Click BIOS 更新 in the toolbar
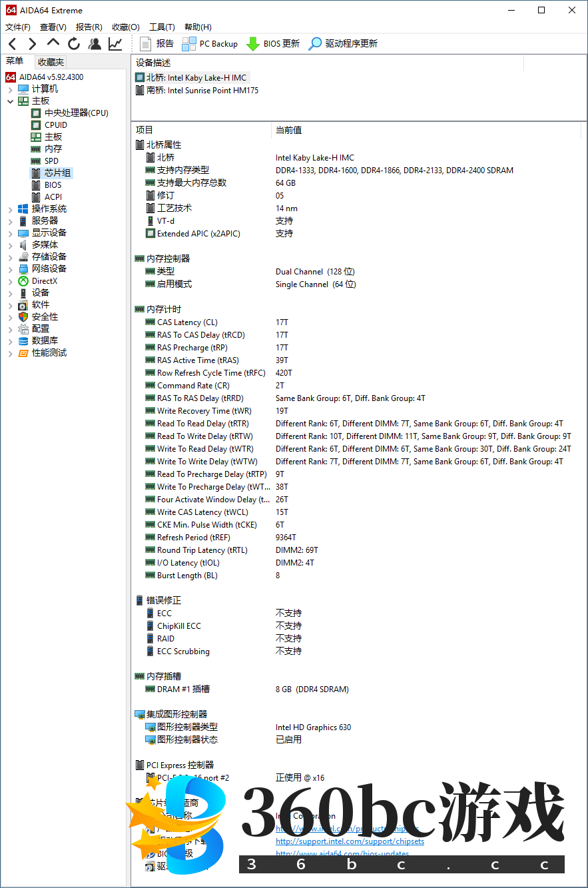 click(273, 44)
